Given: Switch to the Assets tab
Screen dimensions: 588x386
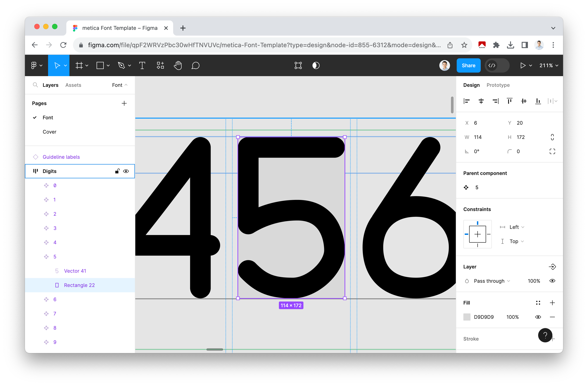Looking at the screenshot, I should 73,85.
